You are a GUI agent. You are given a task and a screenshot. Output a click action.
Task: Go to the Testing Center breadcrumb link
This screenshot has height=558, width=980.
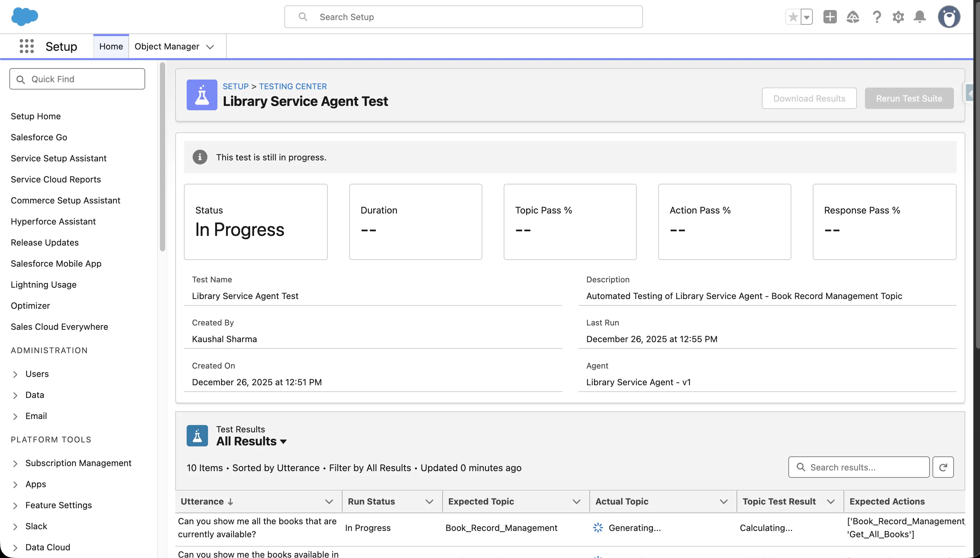coord(293,86)
